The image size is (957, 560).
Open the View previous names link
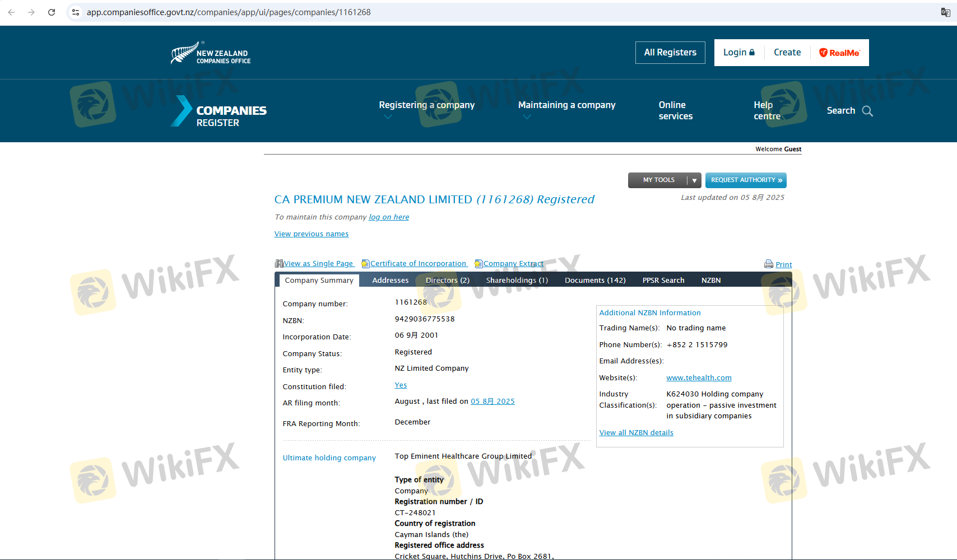312,234
